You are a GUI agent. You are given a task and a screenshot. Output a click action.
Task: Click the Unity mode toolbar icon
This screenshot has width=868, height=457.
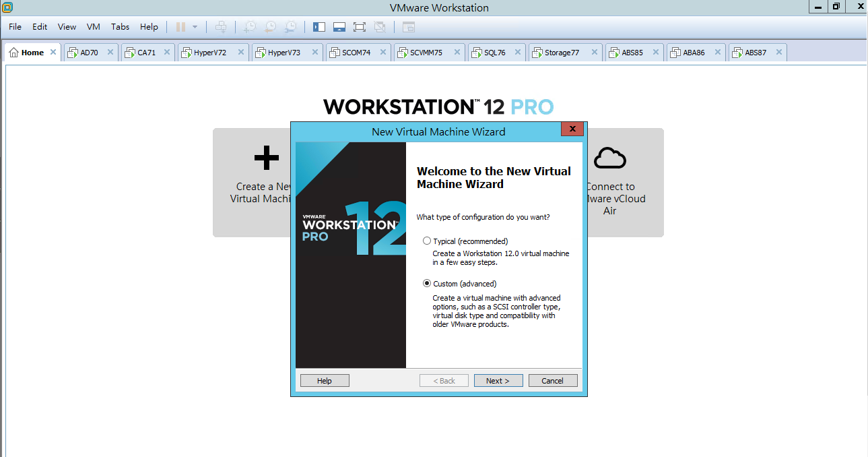point(380,27)
